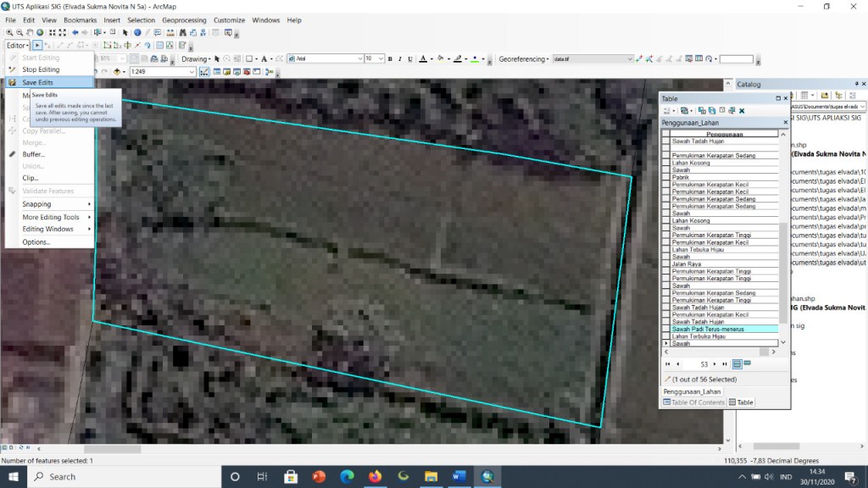Toggle row selector for Jalan Raya record
Image resolution: width=868 pixels, height=488 pixels.
[666, 264]
